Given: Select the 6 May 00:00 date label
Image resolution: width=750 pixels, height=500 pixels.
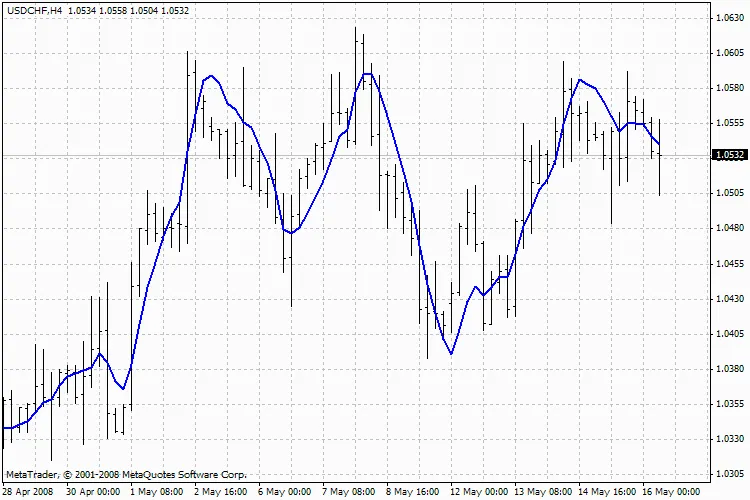Looking at the screenshot, I should point(285,492).
